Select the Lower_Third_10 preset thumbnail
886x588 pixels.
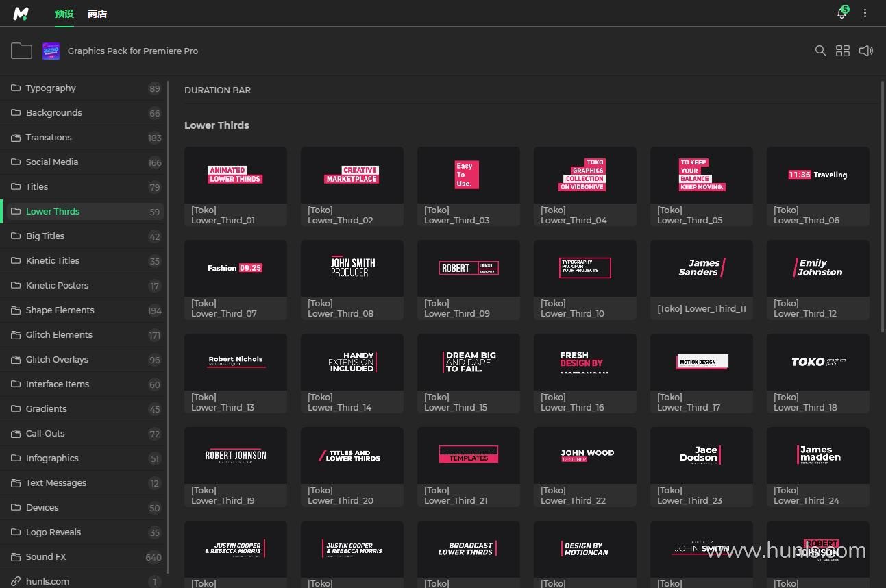point(585,280)
